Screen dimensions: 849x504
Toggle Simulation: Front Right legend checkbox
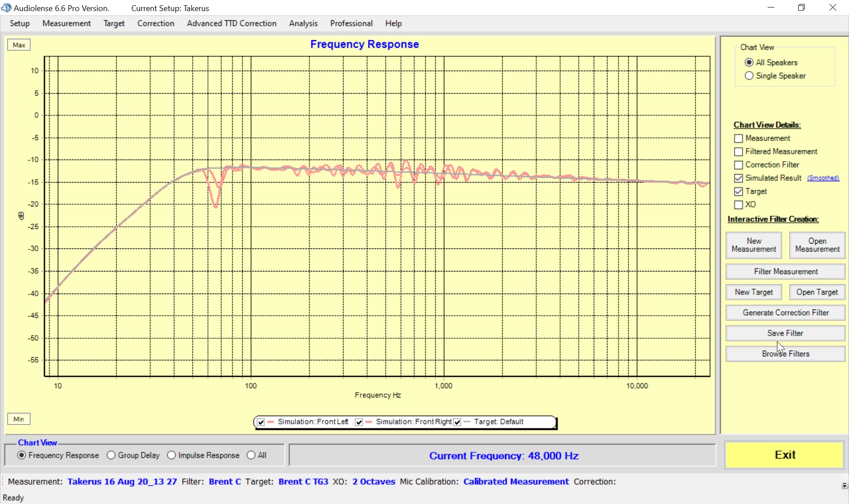pyautogui.click(x=359, y=422)
